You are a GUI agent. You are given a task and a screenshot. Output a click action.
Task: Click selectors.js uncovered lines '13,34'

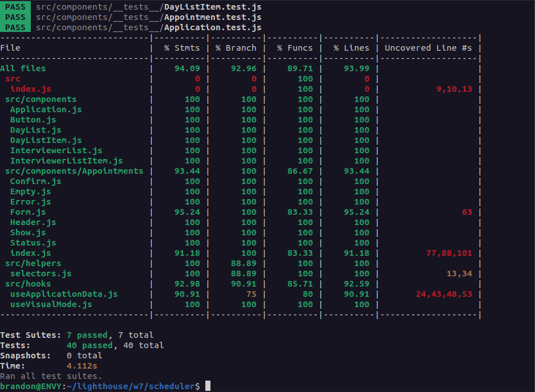click(459, 273)
